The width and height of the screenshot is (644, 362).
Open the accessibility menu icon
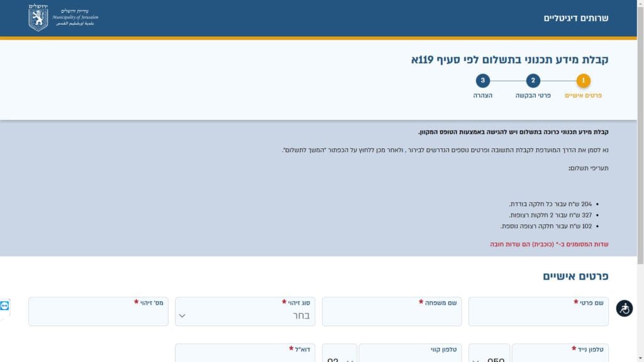click(624, 308)
